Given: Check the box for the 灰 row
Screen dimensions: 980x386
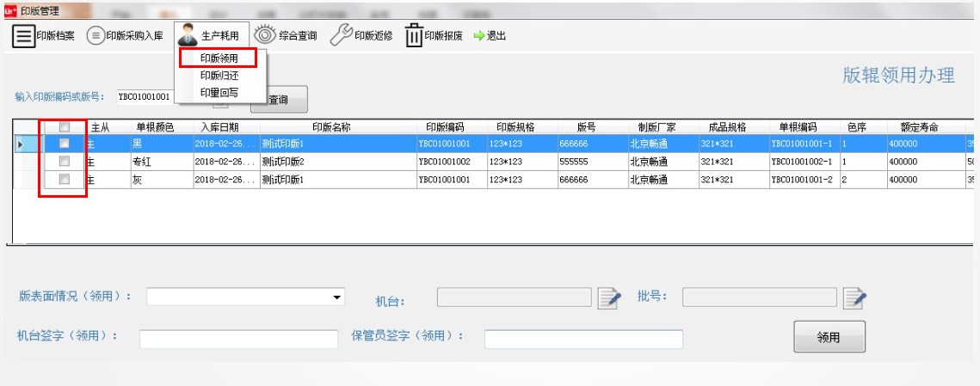Looking at the screenshot, I should (64, 180).
